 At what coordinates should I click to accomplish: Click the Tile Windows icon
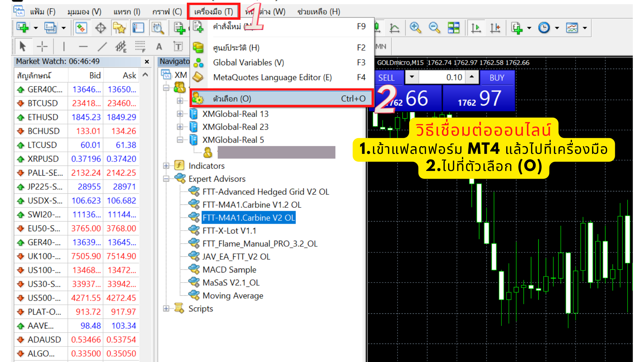[453, 28]
